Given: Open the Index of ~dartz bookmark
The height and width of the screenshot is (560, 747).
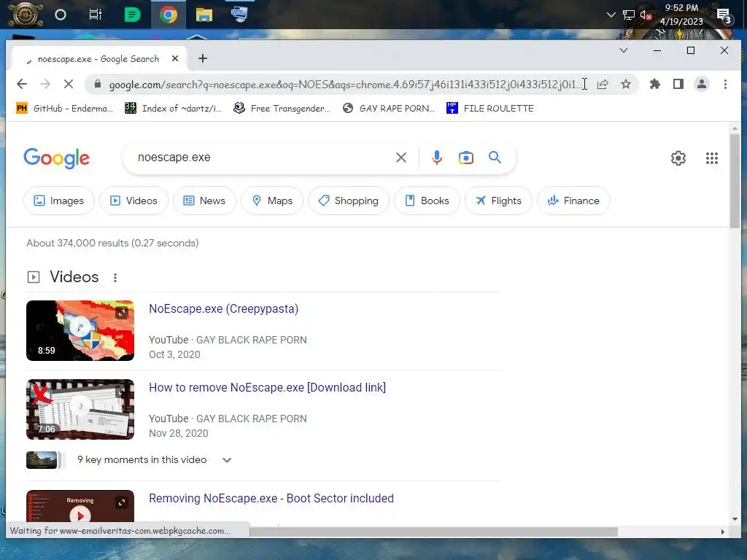Looking at the screenshot, I should [x=174, y=109].
